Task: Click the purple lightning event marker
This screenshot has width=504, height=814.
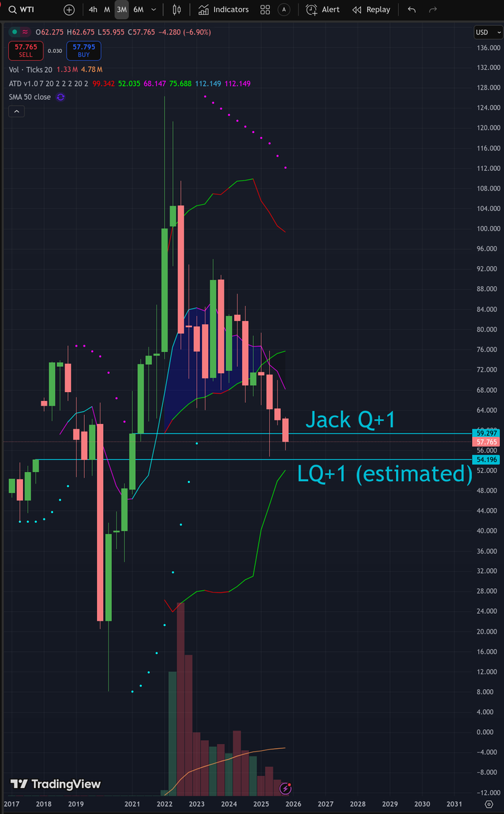Action: 286,788
